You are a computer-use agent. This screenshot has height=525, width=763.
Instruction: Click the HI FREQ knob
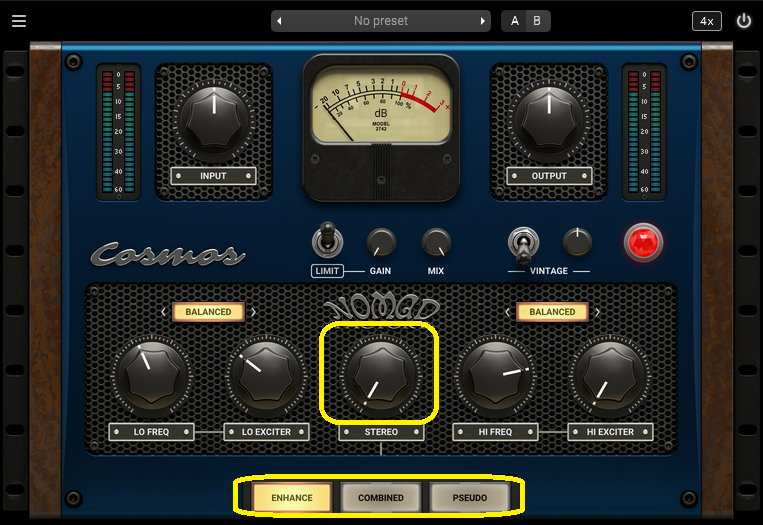click(x=495, y=375)
